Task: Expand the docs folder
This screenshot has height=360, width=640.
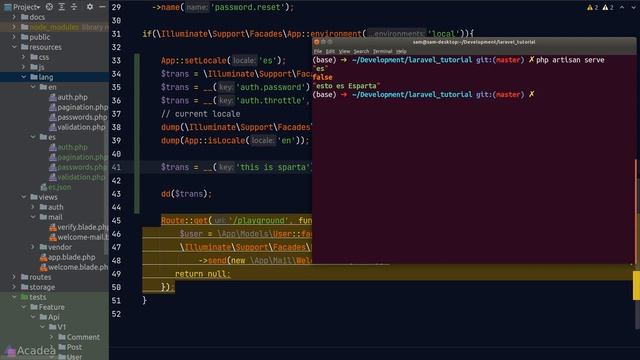Action: [x=14, y=17]
